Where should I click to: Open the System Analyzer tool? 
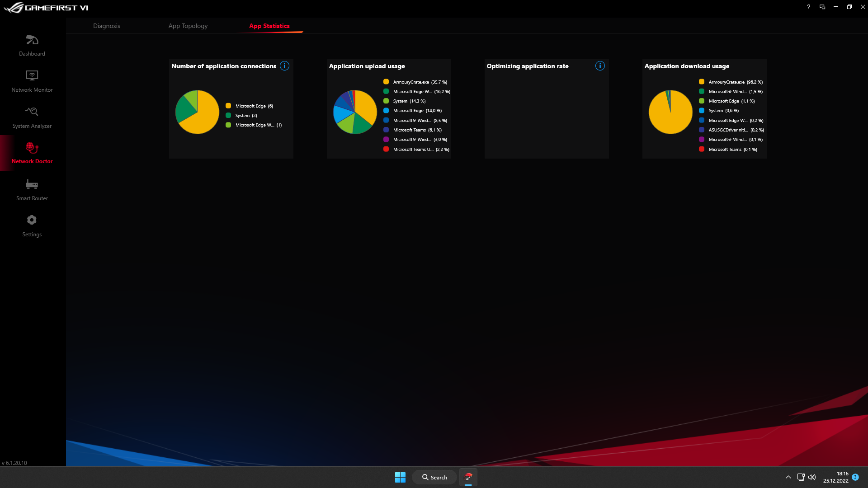pyautogui.click(x=32, y=117)
